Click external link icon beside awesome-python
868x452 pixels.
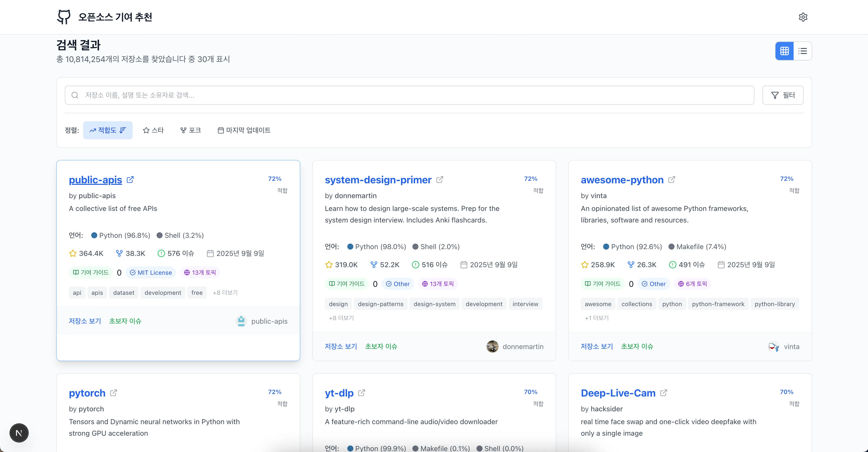click(x=671, y=180)
